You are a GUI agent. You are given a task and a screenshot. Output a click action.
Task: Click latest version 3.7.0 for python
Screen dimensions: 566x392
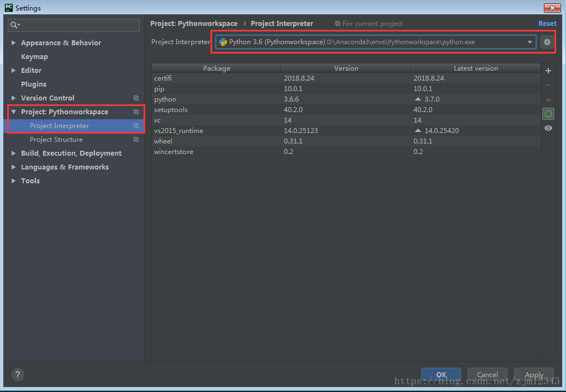[432, 99]
